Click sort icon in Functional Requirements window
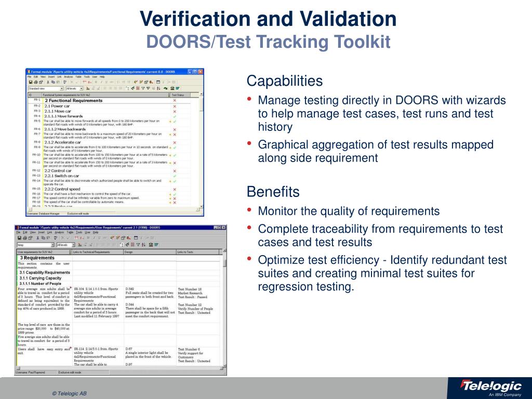Image resolution: width=532 pixels, height=399 pixels. (x=158, y=88)
